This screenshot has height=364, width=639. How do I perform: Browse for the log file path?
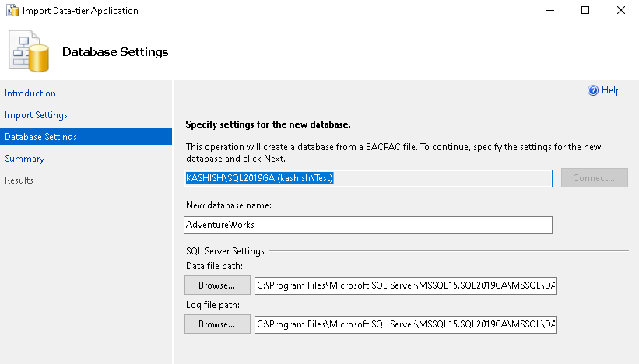pos(217,324)
